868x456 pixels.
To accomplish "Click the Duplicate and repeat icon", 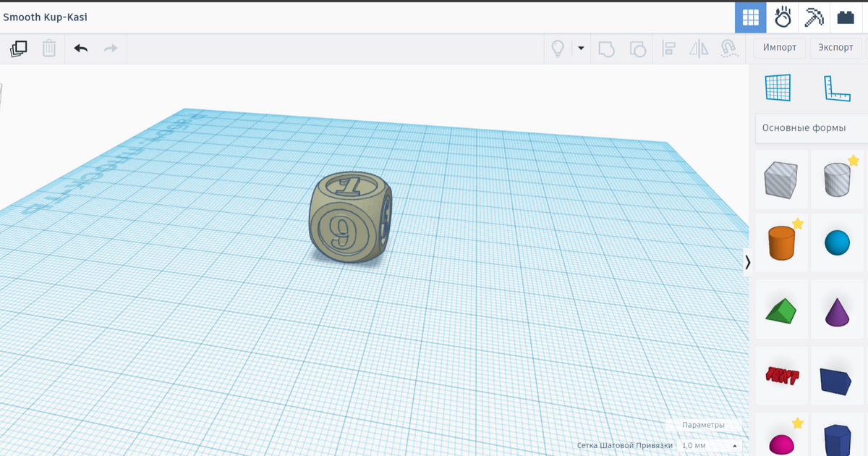I will pyautogui.click(x=19, y=48).
